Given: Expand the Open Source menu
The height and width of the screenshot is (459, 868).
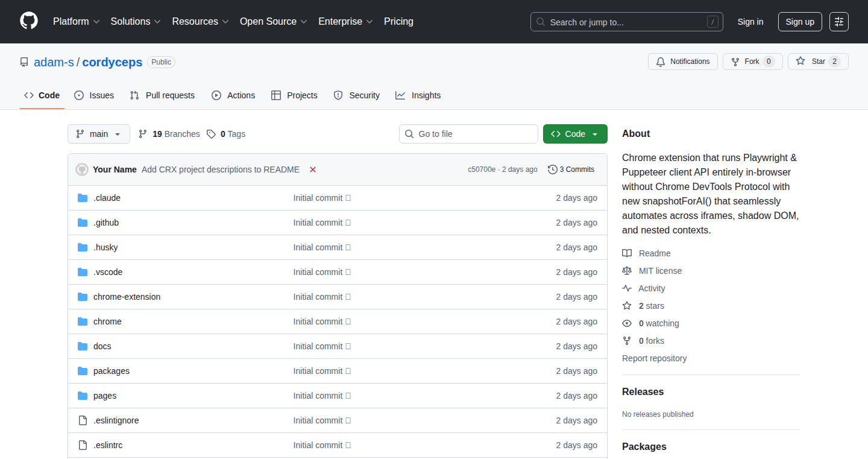Looking at the screenshot, I should [274, 21].
